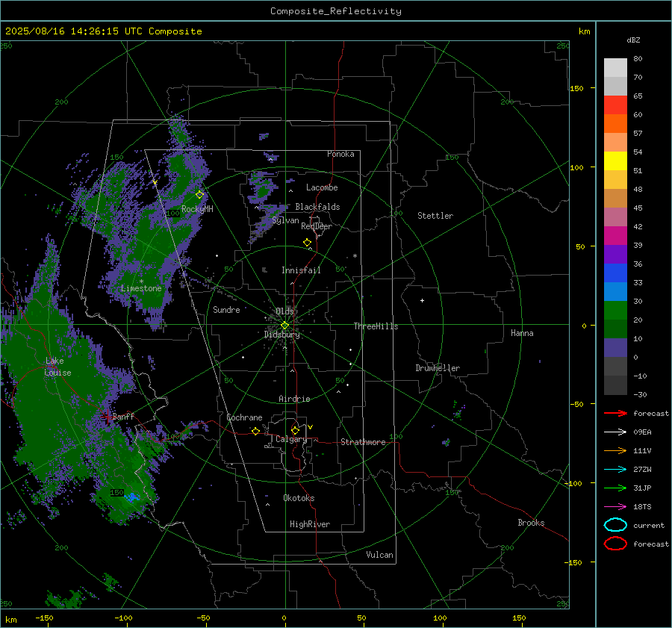Pick the bright green 20-30 dBZ swatch

(x=615, y=311)
